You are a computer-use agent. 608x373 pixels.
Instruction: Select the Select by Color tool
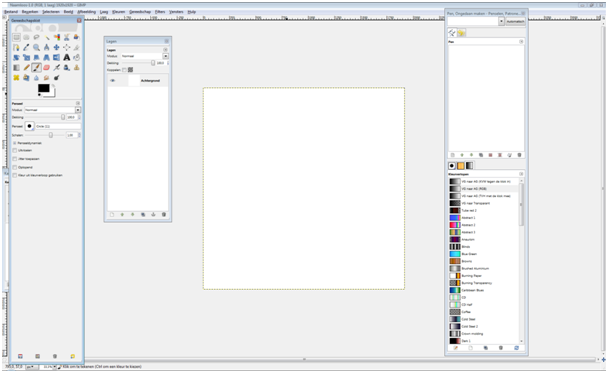(57, 37)
